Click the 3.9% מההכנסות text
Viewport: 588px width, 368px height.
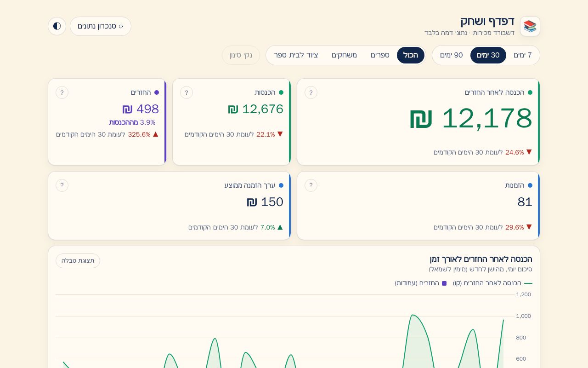[132, 122]
